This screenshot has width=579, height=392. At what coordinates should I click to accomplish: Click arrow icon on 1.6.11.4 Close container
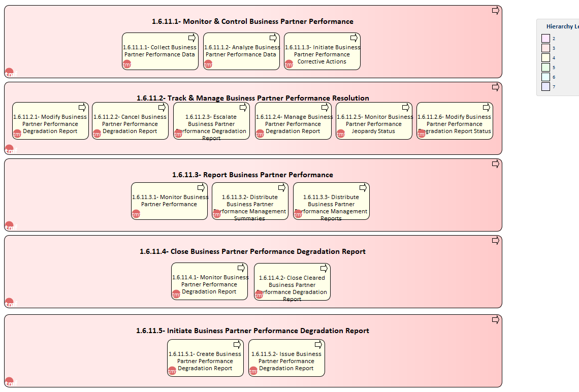tap(496, 240)
